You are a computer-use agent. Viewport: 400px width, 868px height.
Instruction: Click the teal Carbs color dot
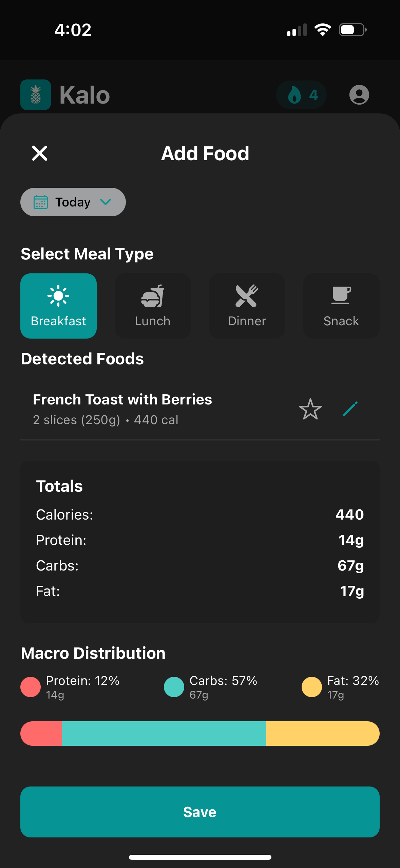pos(174,687)
